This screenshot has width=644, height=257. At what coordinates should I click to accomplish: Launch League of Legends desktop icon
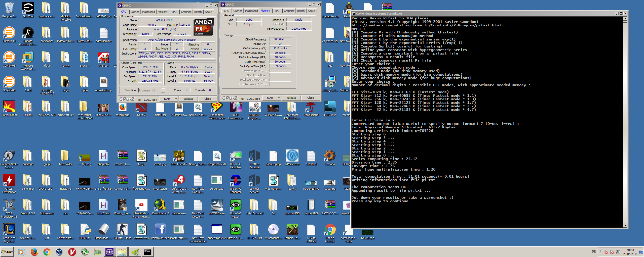point(9,233)
